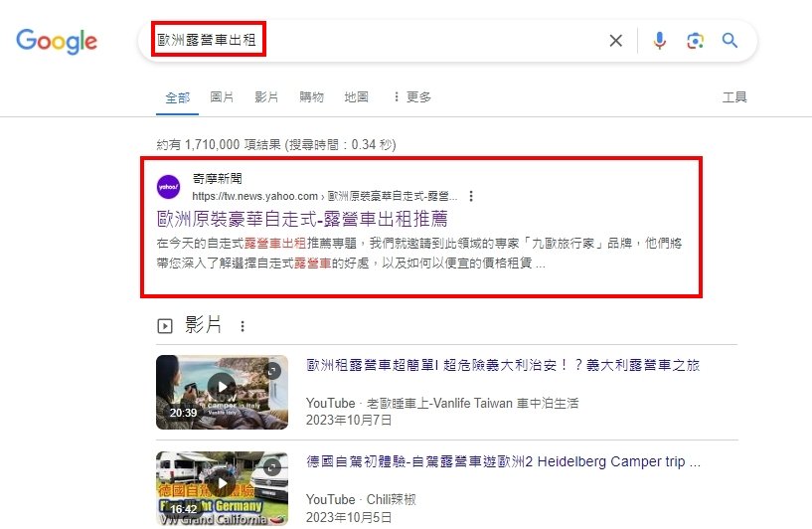
Task: Open three-dot menu beside 影片 heading
Action: (243, 326)
